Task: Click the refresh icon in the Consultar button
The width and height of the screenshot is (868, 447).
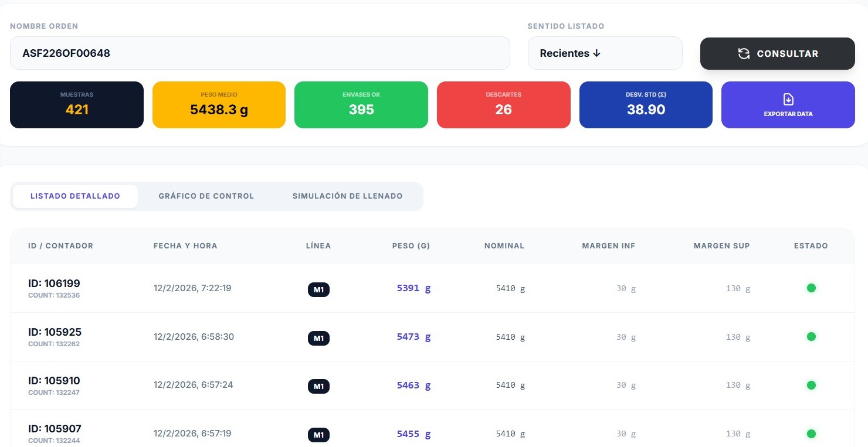Action: pos(744,54)
